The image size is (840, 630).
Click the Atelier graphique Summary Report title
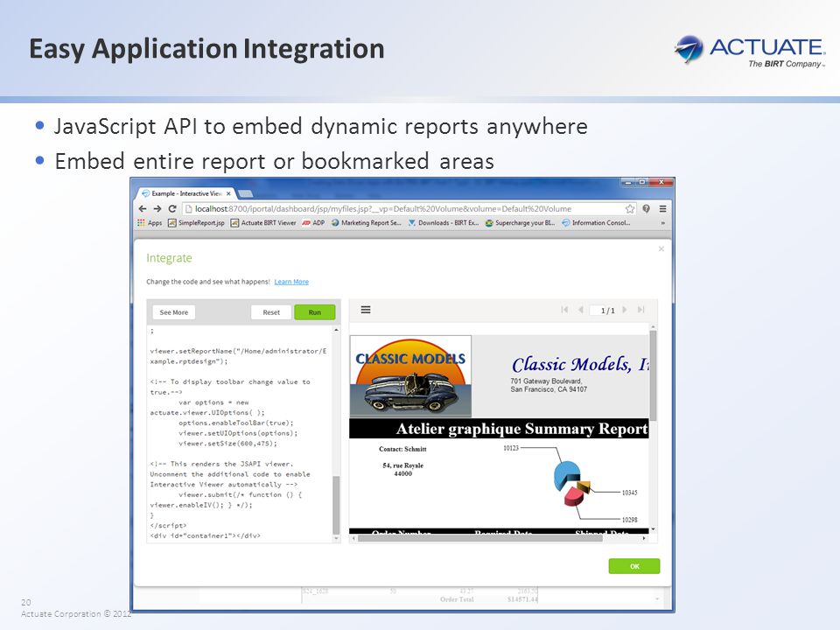[x=521, y=429]
